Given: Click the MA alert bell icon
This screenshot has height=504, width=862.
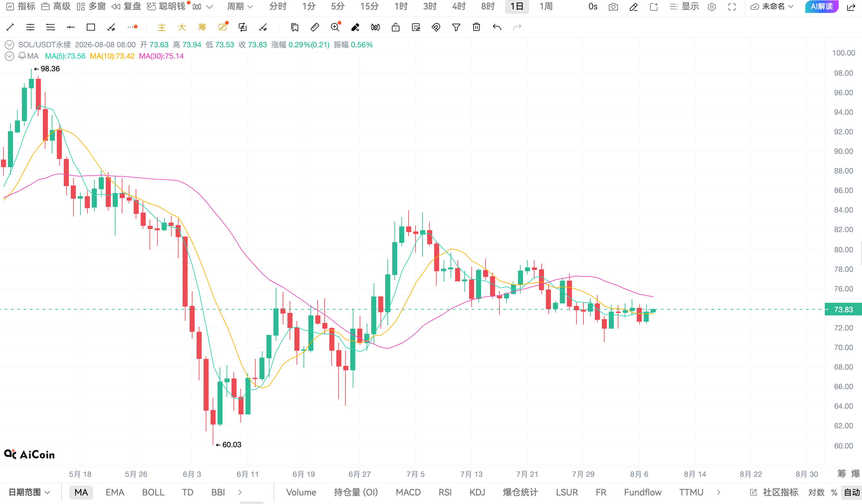Looking at the screenshot, I should click(22, 56).
